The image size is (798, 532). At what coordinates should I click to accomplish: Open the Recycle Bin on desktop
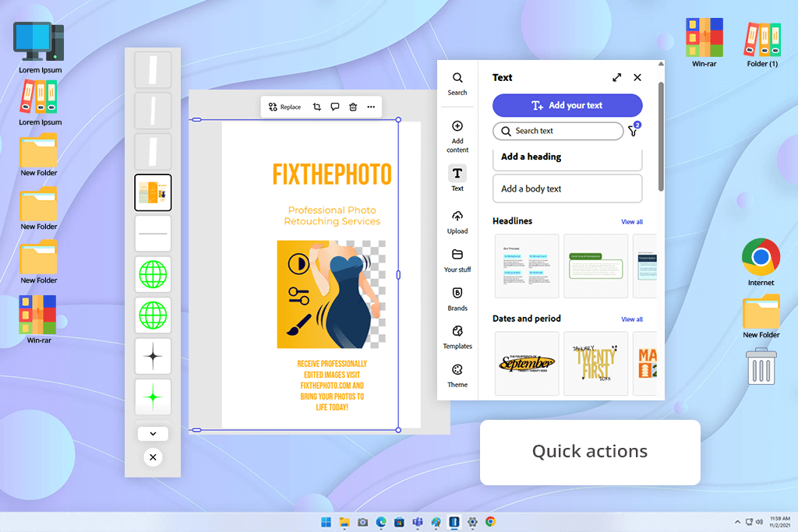[761, 366]
